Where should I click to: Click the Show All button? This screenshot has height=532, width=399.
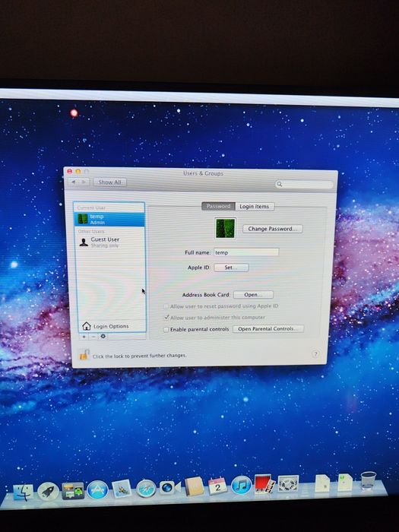coord(109,182)
